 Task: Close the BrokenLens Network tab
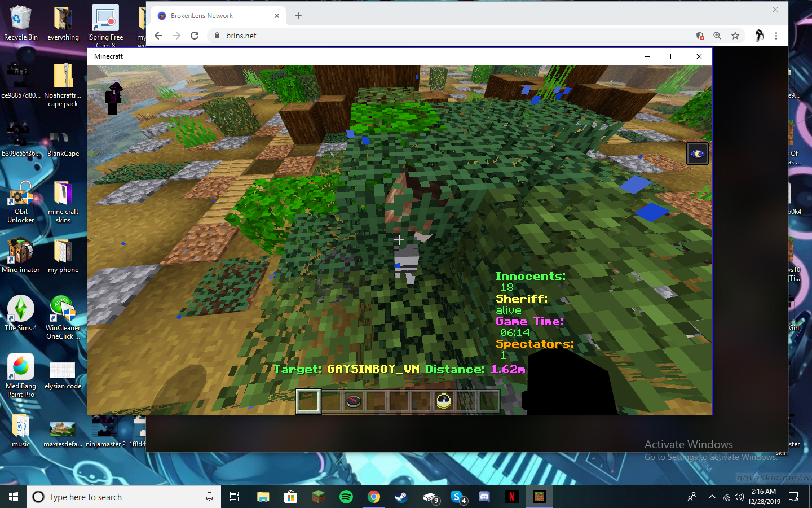[x=277, y=16]
